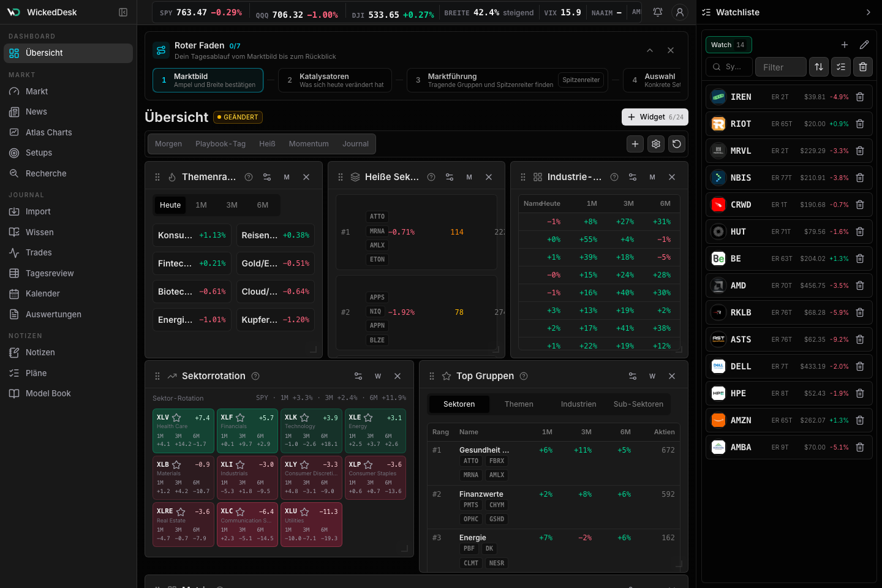Favorite the XLV sector star
This screenshot has height=588, width=882.
176,418
